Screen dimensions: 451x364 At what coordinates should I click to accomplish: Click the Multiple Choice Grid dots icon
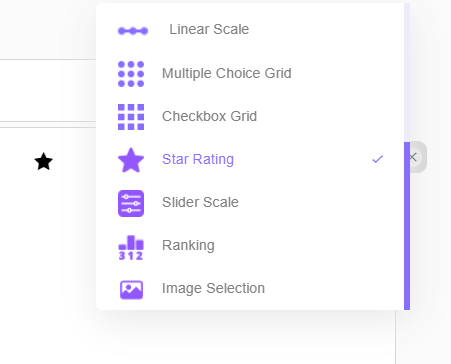click(x=131, y=74)
